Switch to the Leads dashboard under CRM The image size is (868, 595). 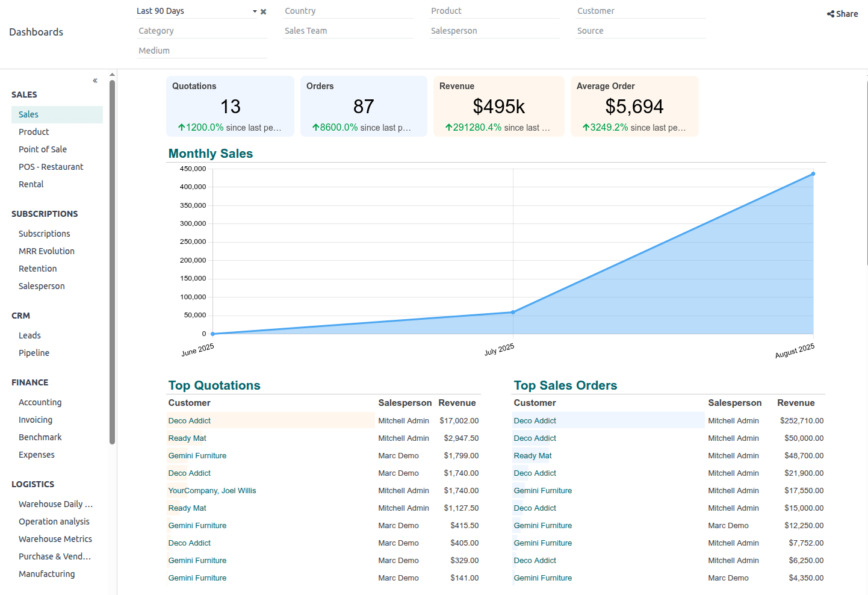click(x=29, y=335)
